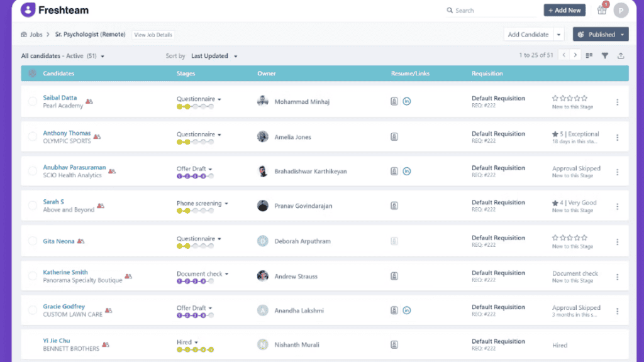Screen dimensions: 644x362
Task: Tick the checkbox next to Gita Neona
Action: 32,241
